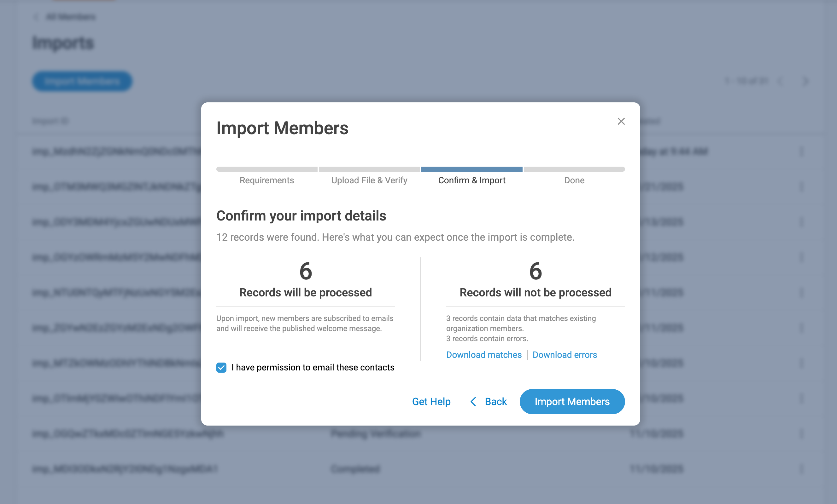This screenshot has height=504, width=837.
Task: Open the Completed row's kebab menu
Action: pyautogui.click(x=802, y=469)
